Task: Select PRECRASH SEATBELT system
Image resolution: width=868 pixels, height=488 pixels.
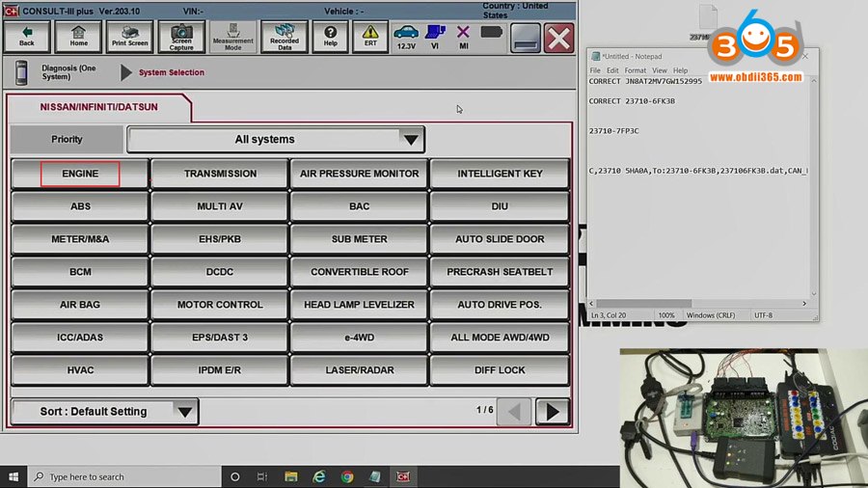Action: pyautogui.click(x=500, y=272)
